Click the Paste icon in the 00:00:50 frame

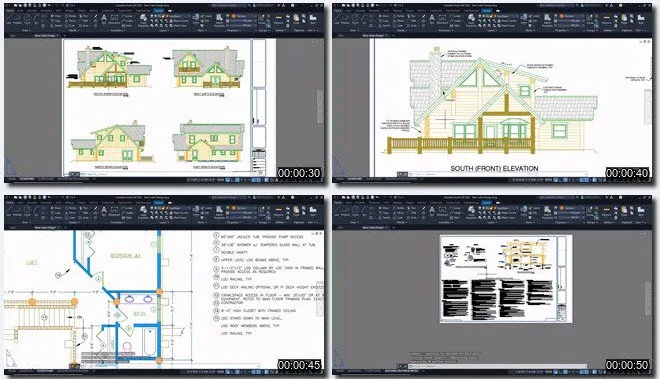[x=624, y=210]
